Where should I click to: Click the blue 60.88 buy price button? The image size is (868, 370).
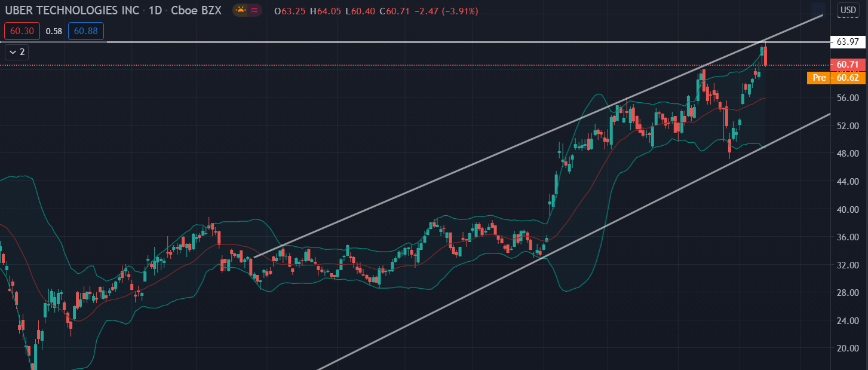[x=86, y=31]
